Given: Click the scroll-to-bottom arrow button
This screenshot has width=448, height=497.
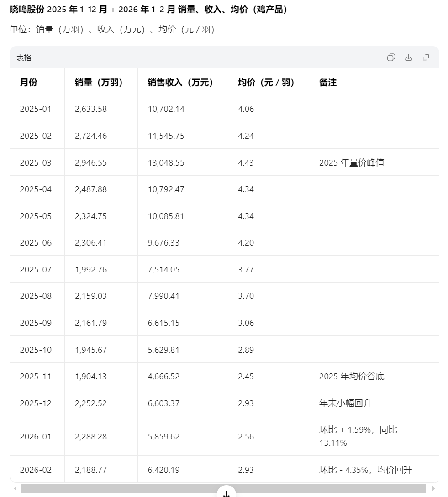Looking at the screenshot, I should pyautogui.click(x=226, y=492).
